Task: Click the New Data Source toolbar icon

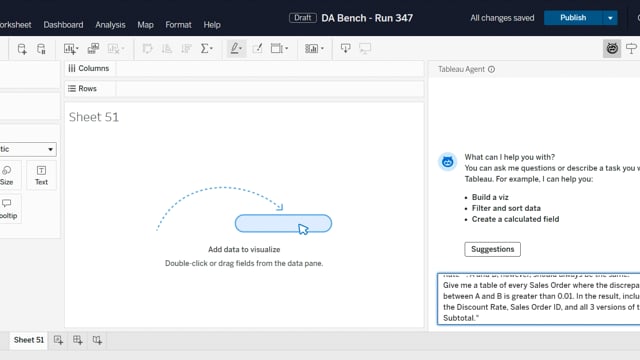Action: 22,49
